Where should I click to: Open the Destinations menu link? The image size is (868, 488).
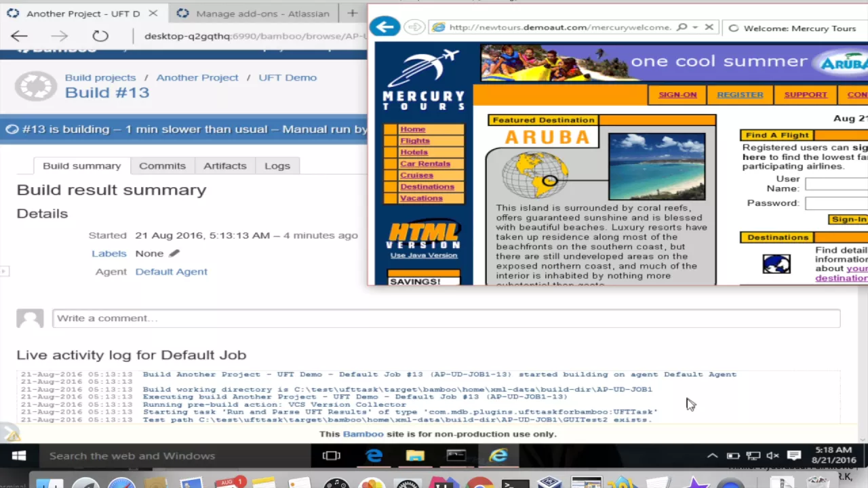[427, 186]
